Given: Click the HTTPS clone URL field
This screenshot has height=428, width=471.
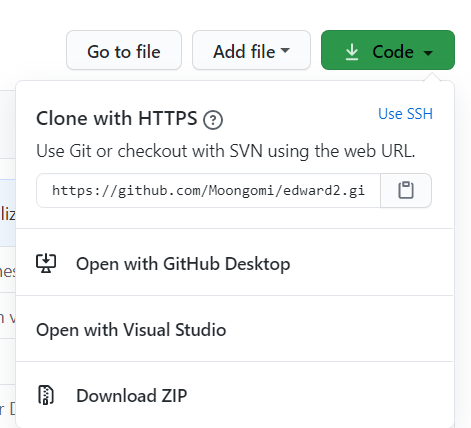Looking at the screenshot, I should 208,191.
